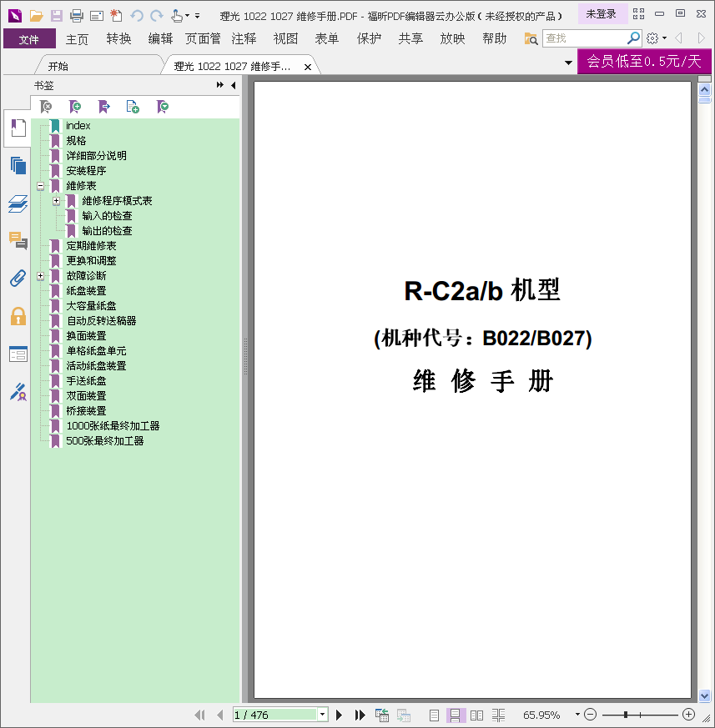This screenshot has height=728, width=715.
Task: Open the zoom percentage dropdown
Action: click(577, 715)
